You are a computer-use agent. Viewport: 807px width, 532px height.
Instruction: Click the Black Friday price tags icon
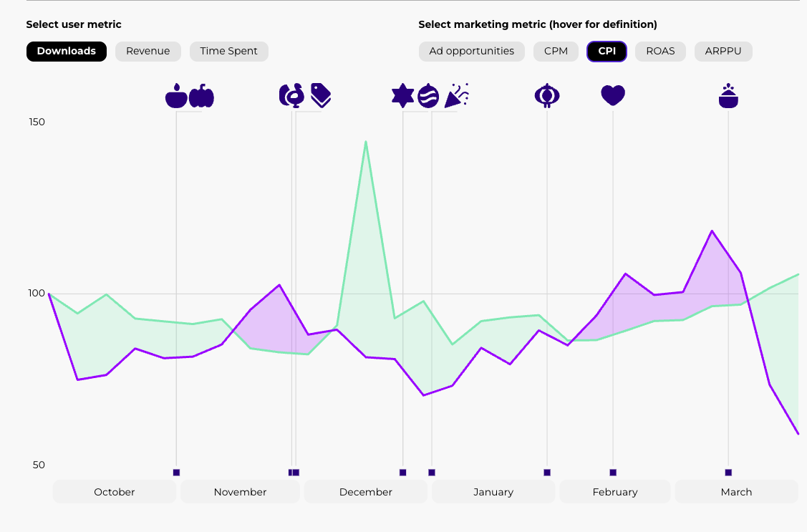click(x=321, y=95)
